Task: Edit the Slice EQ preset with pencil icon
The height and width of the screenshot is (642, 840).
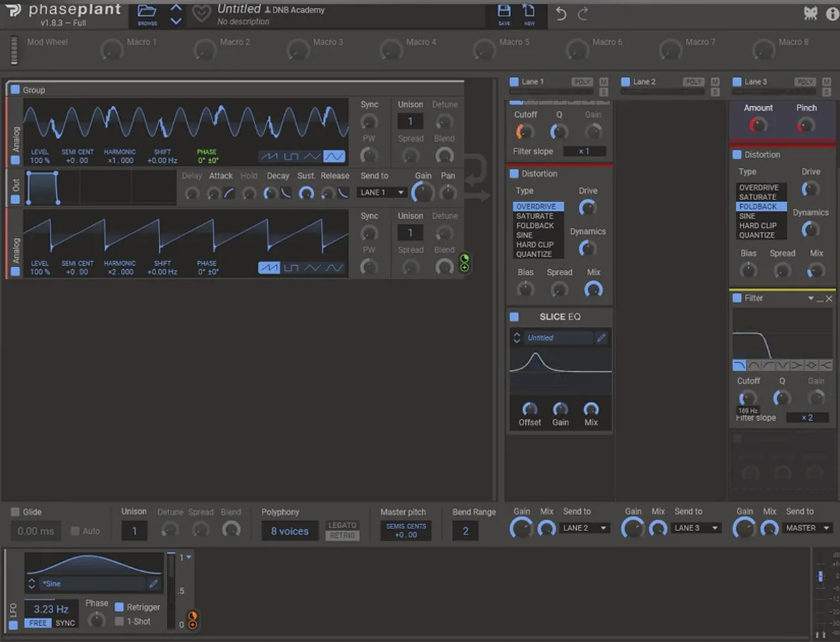Action: pyautogui.click(x=601, y=338)
